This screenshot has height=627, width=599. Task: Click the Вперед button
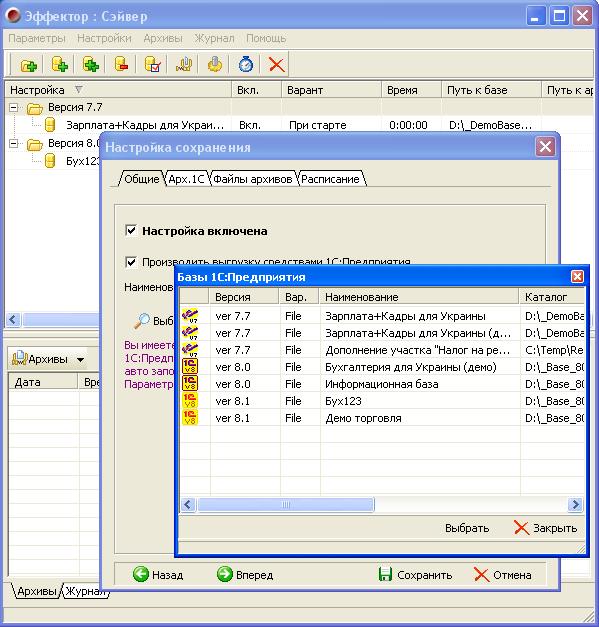click(245, 575)
